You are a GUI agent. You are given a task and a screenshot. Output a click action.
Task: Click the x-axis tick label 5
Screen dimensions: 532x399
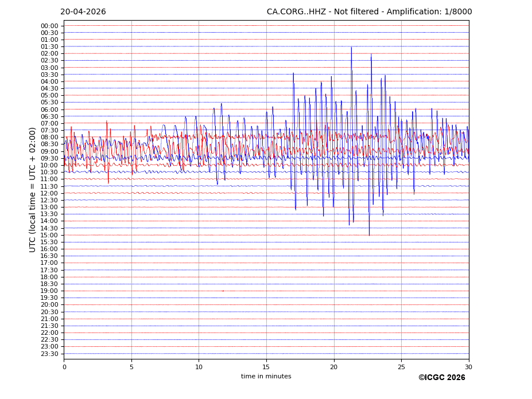click(131, 367)
